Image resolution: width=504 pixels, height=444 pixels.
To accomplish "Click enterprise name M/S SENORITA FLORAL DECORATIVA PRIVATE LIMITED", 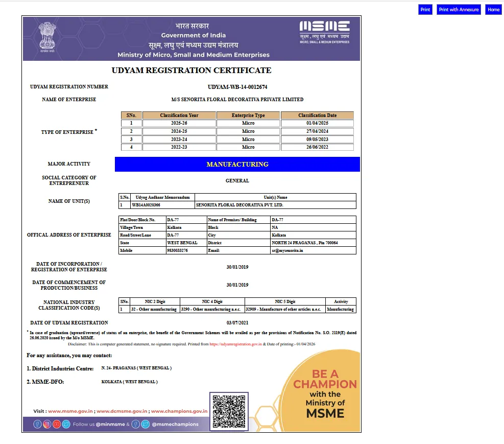I will tap(237, 100).
